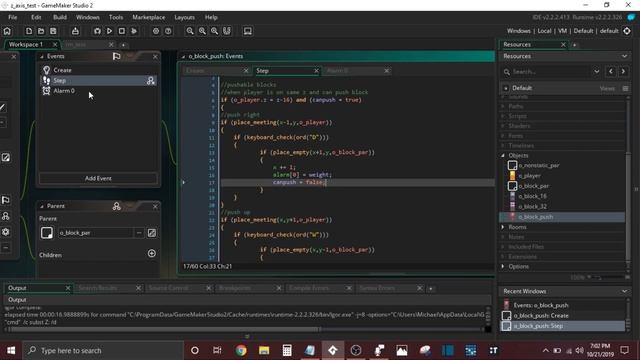The height and width of the screenshot is (360, 640).
Task: Start the debugger from toolbar
Action: tap(97, 31)
